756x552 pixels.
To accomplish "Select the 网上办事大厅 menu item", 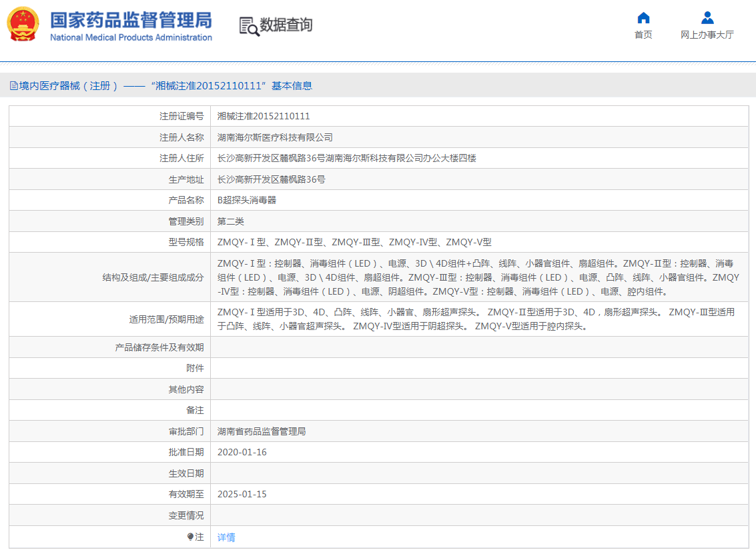I will coord(707,35).
